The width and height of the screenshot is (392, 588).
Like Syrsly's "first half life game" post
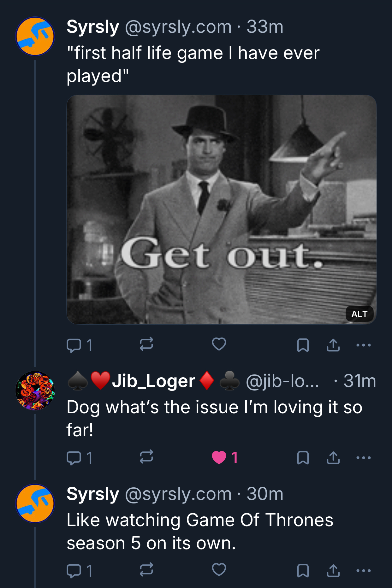[219, 344]
